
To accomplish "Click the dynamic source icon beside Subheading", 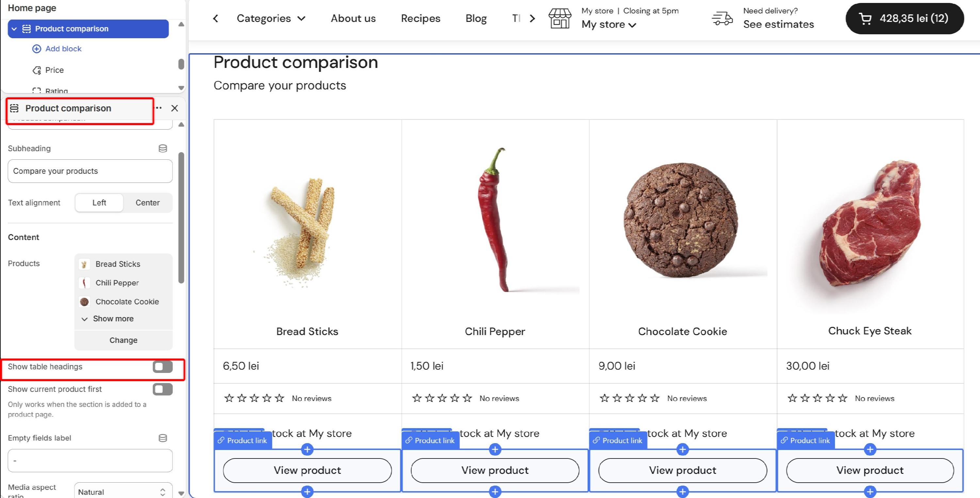I will [162, 148].
